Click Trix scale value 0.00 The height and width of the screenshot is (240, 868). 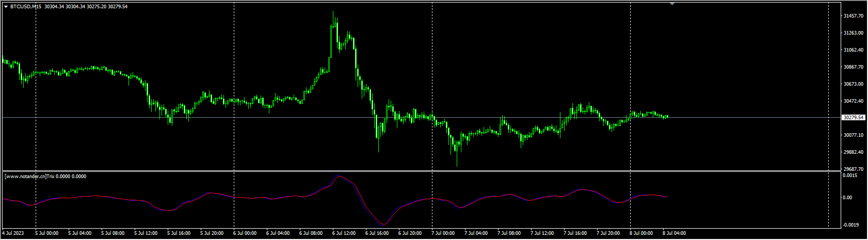[x=848, y=198]
